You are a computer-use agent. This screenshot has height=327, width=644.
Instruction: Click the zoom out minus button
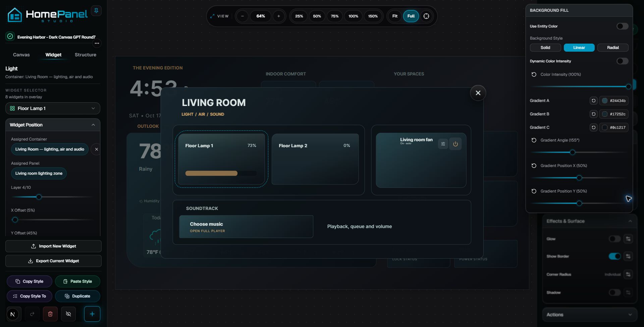coord(243,16)
